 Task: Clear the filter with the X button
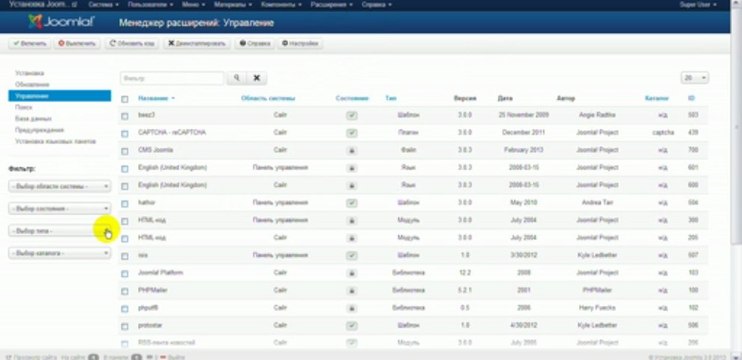[x=256, y=78]
